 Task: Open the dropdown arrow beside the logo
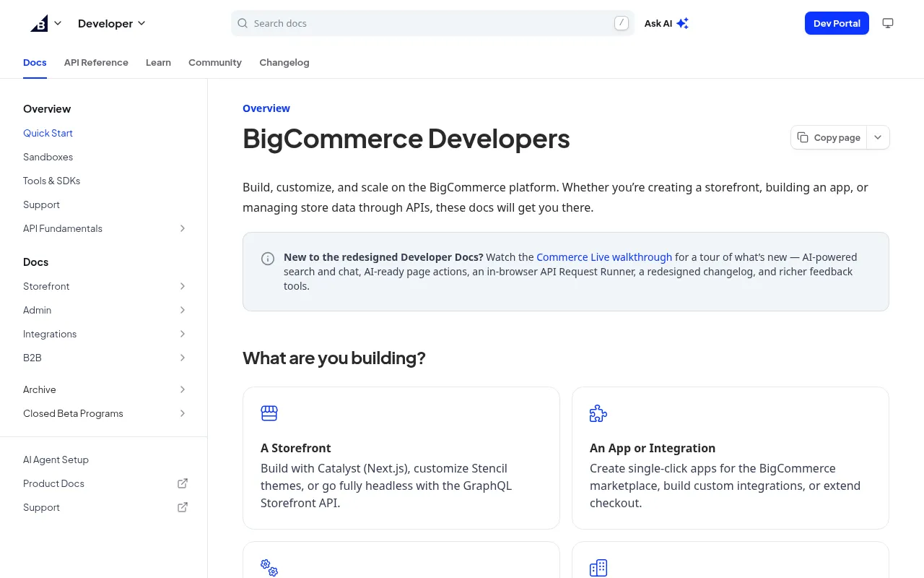coord(58,23)
